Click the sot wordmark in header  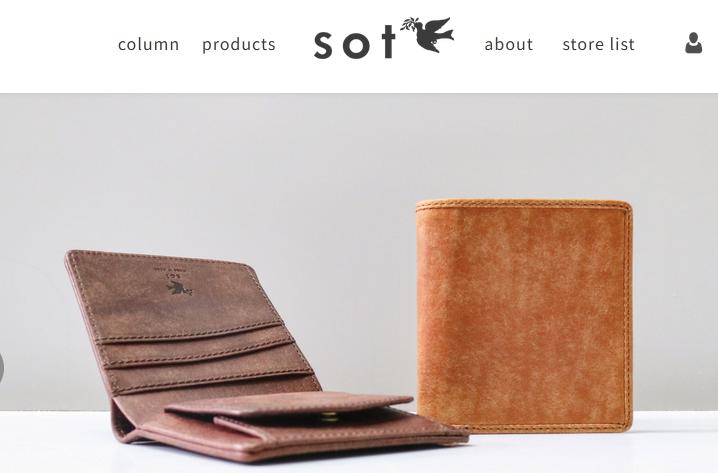[355, 42]
